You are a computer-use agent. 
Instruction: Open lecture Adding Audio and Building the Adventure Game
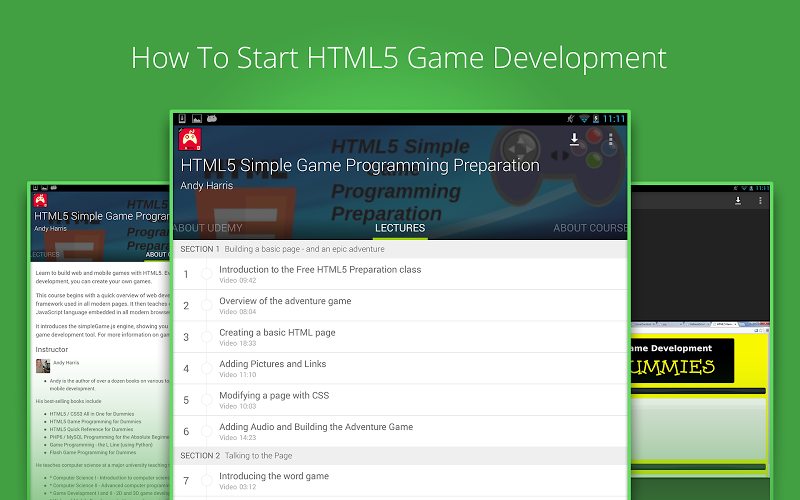tap(400, 431)
